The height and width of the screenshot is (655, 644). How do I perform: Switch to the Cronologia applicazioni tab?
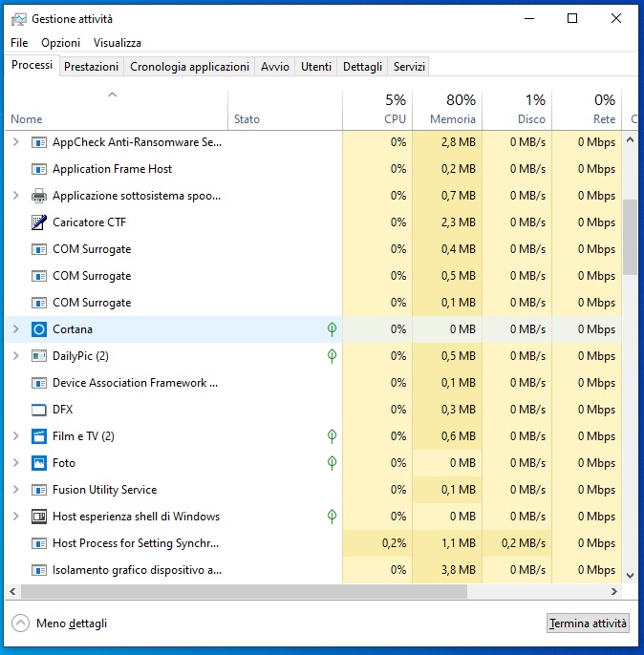click(189, 67)
